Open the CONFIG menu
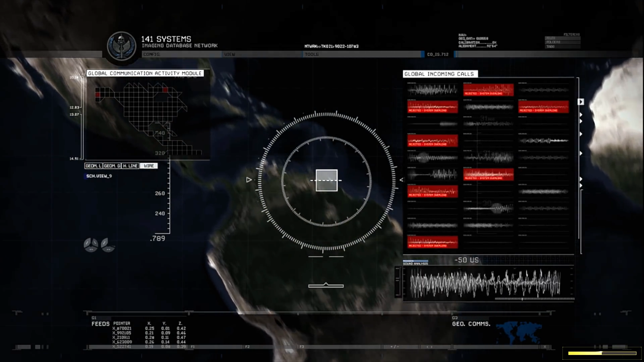Image resolution: width=644 pixels, height=362 pixels. (152, 54)
